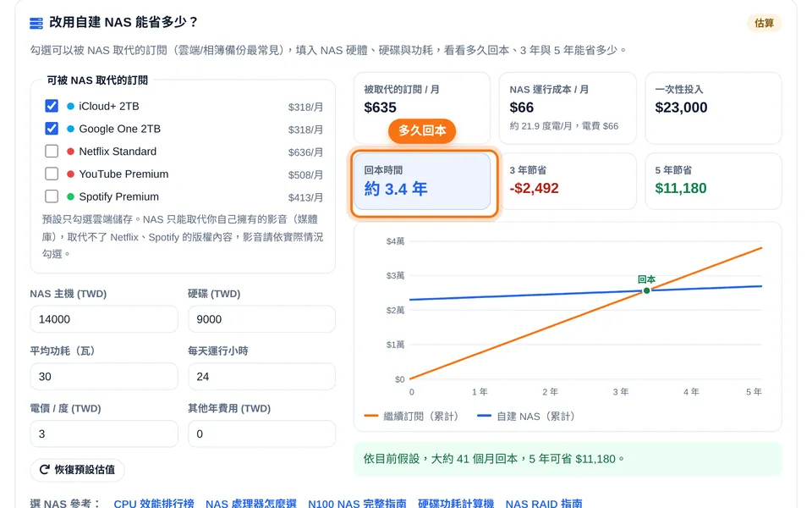This screenshot has width=812, height=508.
Task: Click the 3 年節省 -$2,492 card
Action: coord(568,181)
